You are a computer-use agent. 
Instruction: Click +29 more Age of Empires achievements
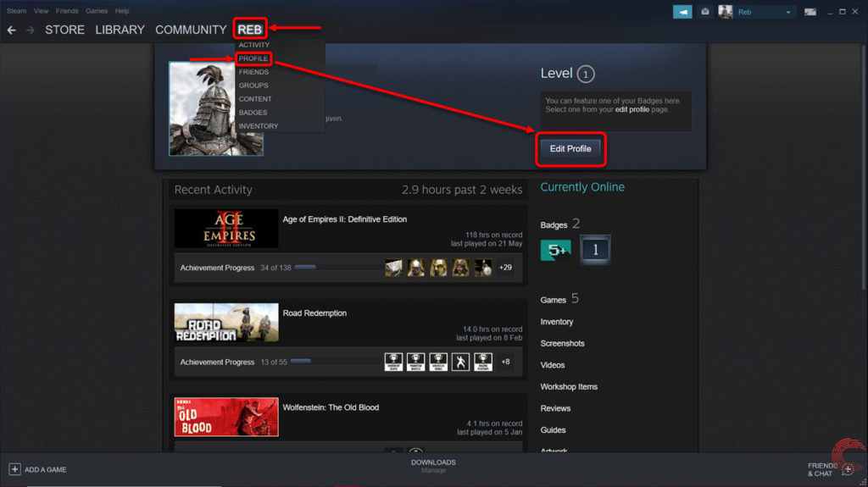pos(505,268)
